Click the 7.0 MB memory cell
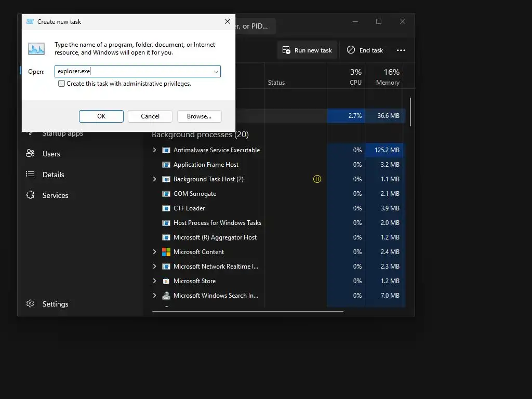The image size is (532, 399). coord(384,296)
